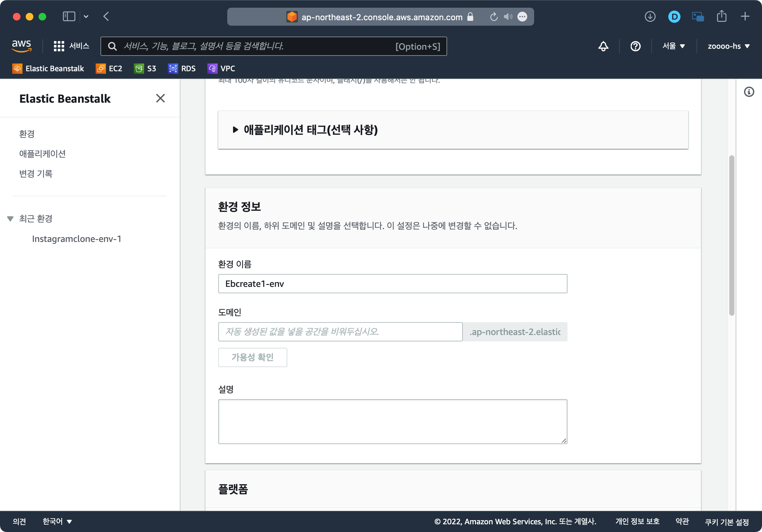The height and width of the screenshot is (532, 762).
Task: Collapse the 최근 환경 tree section
Action: coord(10,219)
